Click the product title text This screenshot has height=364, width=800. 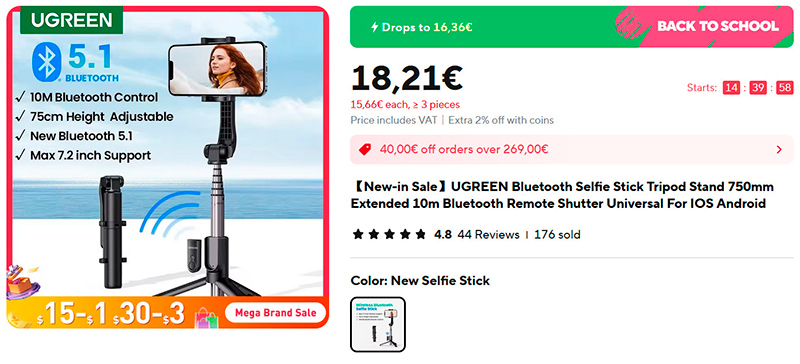(562, 195)
